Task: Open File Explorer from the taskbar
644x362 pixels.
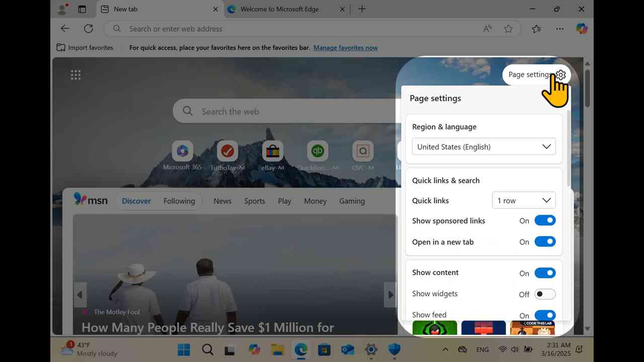Action: coord(278,349)
